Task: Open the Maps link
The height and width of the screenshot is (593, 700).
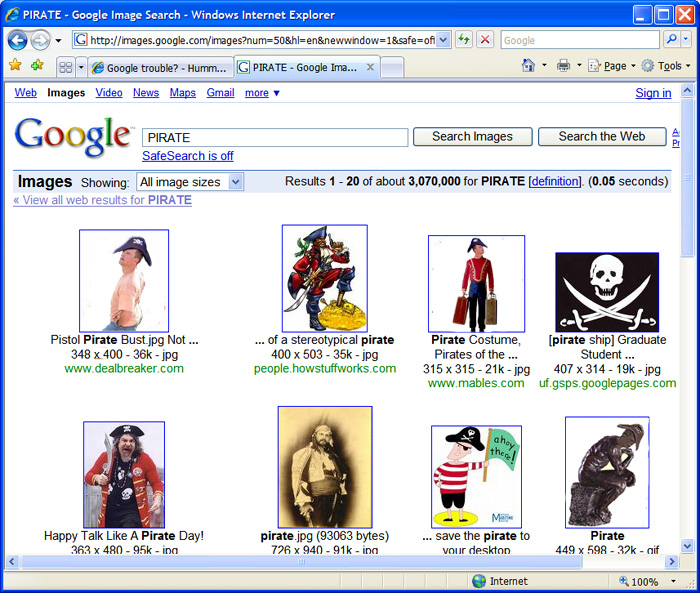Action: click(x=182, y=92)
